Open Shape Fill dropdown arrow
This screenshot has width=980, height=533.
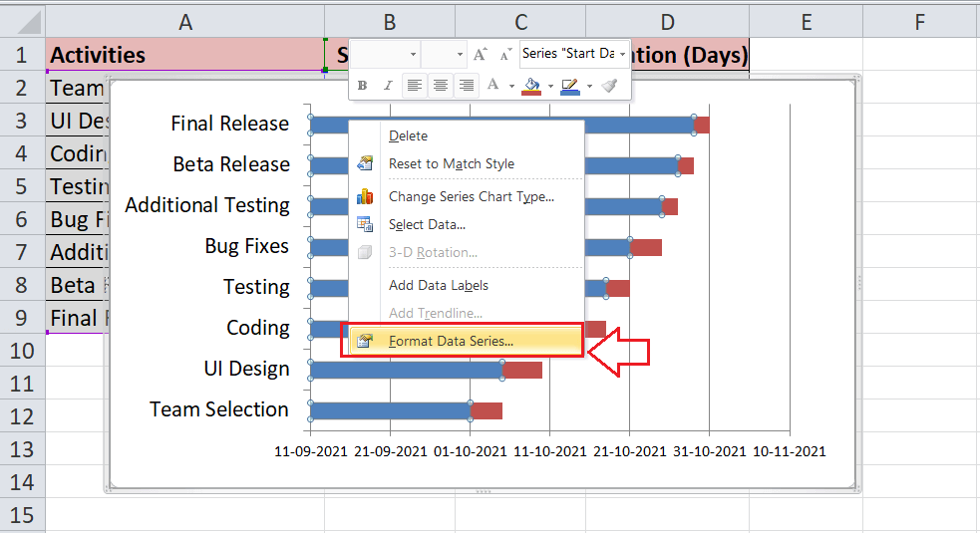point(550,87)
